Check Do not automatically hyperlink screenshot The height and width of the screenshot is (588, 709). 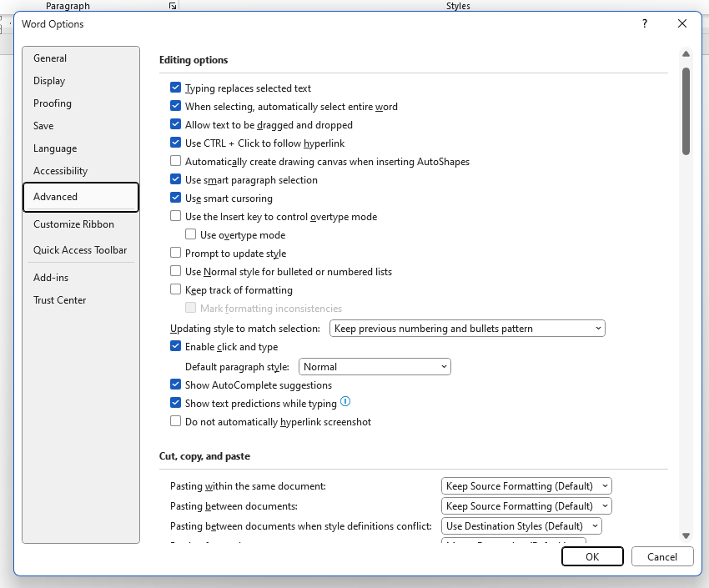click(175, 421)
